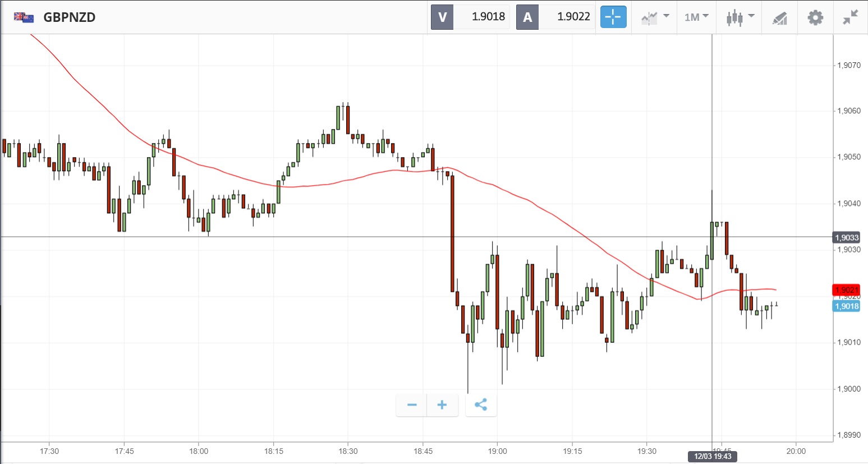This screenshot has width=868, height=464.
Task: Click the collapse chart arrows icon
Action: tap(851, 17)
